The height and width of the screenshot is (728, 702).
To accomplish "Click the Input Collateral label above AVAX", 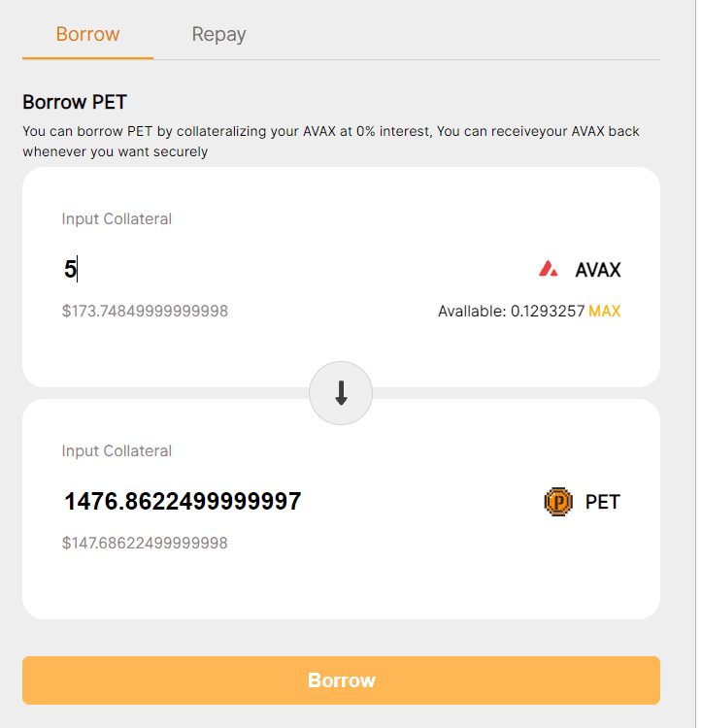I will pos(117,219).
